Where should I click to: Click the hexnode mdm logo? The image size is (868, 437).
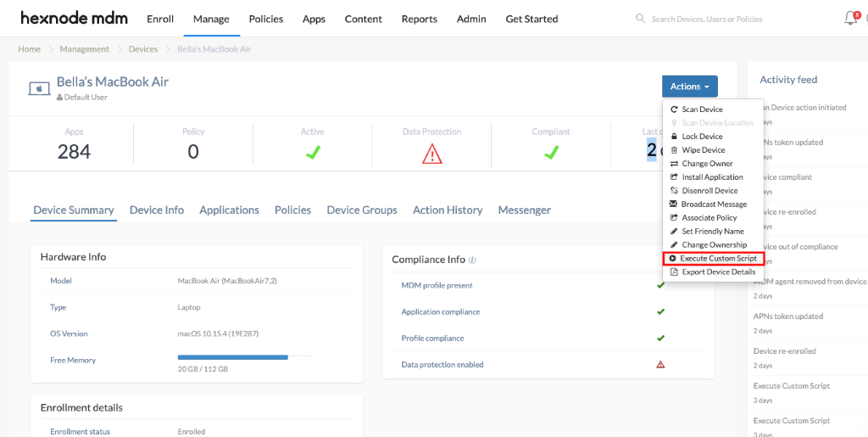pyautogui.click(x=75, y=19)
